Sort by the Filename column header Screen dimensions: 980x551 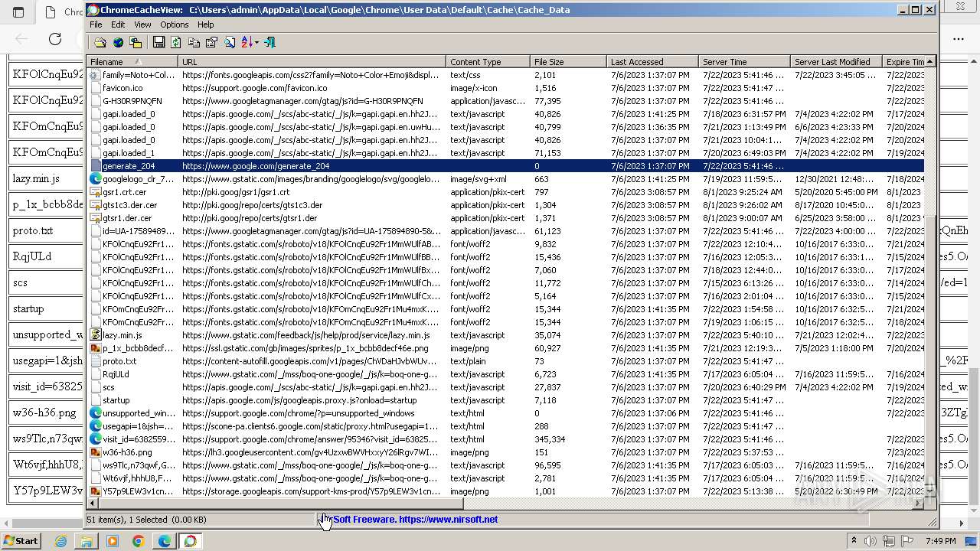132,62
